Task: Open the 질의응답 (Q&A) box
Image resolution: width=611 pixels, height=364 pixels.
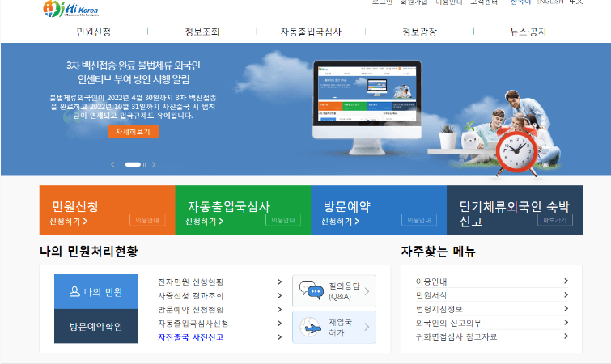Action: (334, 291)
